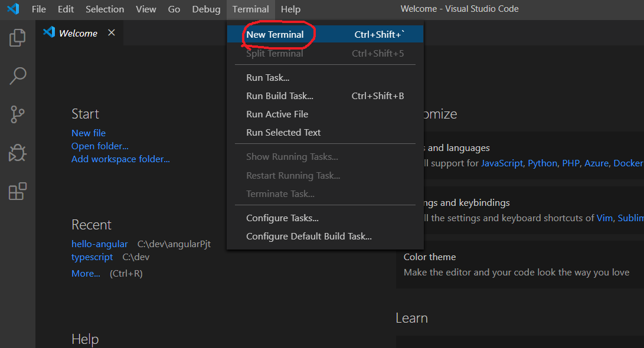Click the Docker link
Screen dimensions: 644x348
[x=628, y=163]
